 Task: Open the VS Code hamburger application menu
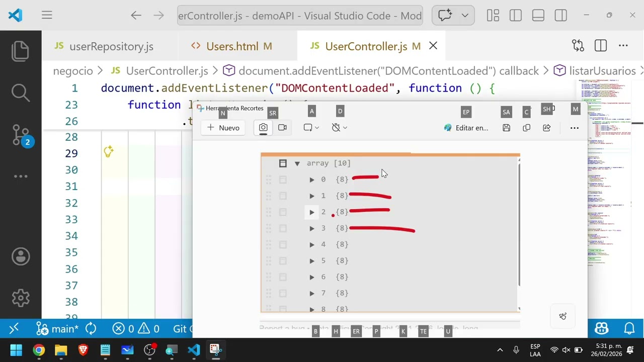pos(47,15)
